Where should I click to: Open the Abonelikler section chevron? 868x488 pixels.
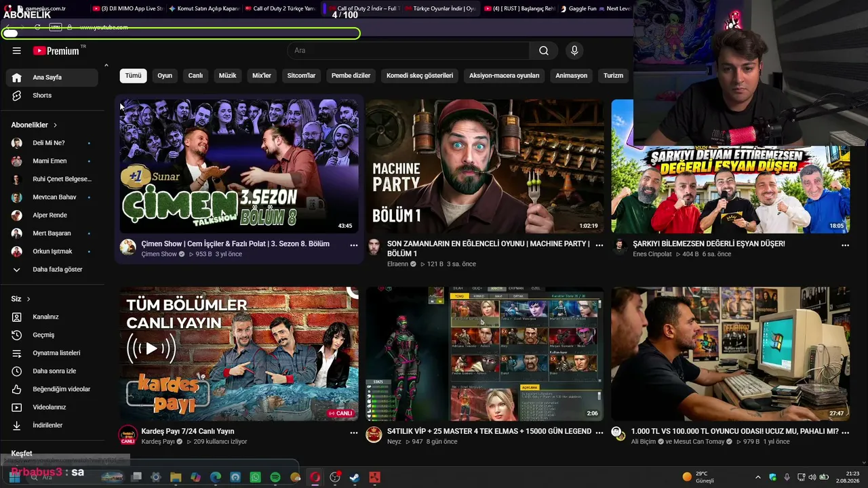55,125
